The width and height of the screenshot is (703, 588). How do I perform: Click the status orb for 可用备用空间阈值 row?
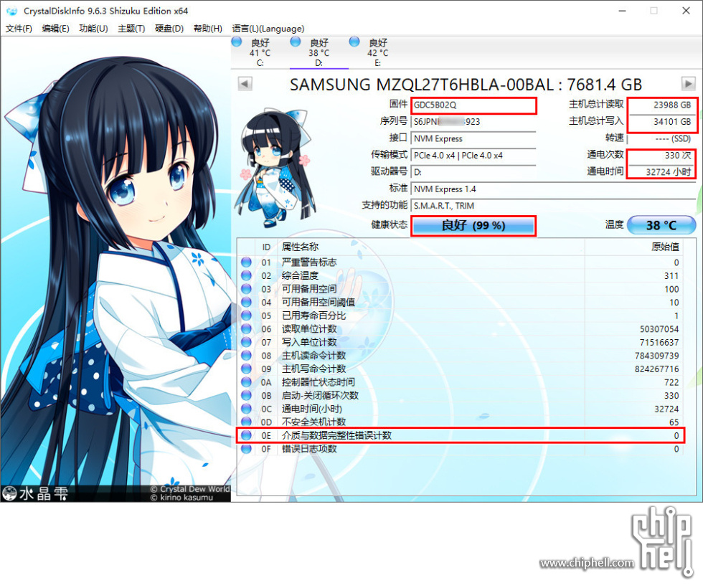coord(246,303)
